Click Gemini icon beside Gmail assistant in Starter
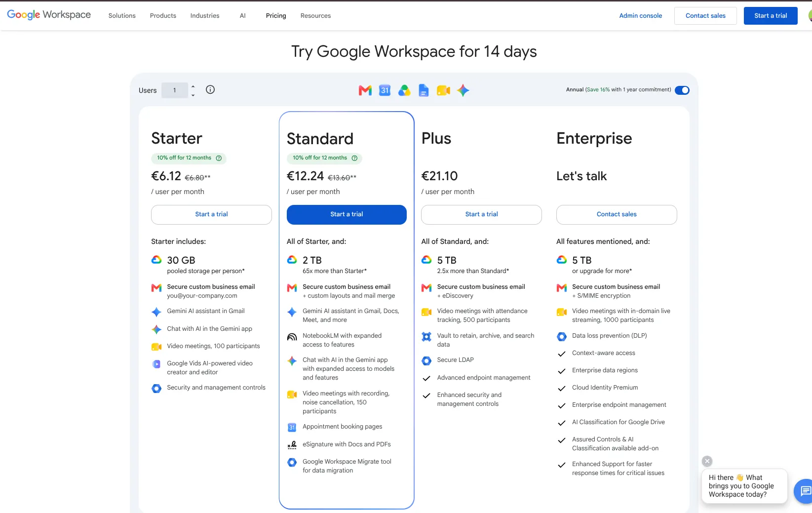This screenshot has width=812, height=513. pyautogui.click(x=156, y=312)
